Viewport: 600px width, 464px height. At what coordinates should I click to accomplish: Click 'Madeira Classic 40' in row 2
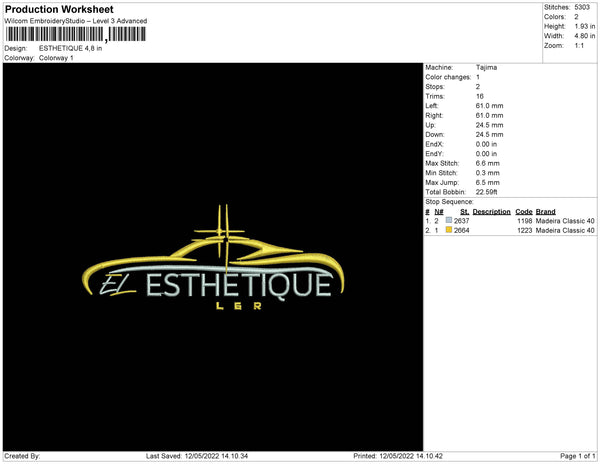(x=565, y=230)
